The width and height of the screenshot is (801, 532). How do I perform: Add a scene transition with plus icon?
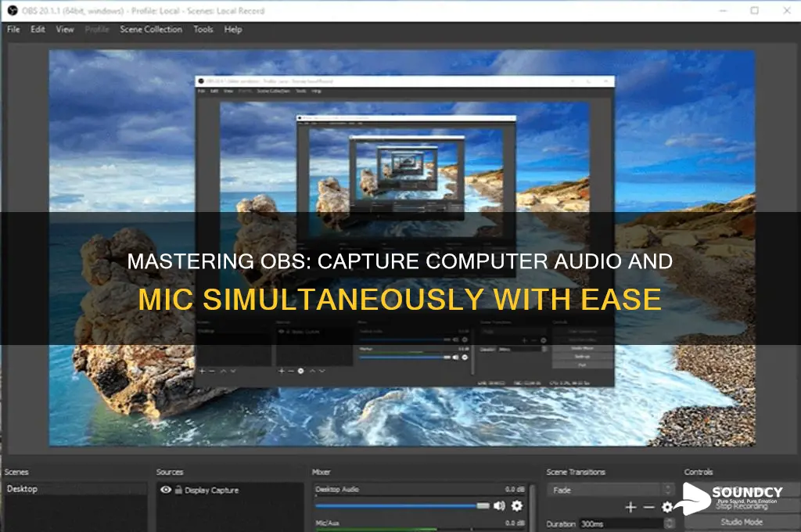pyautogui.click(x=630, y=507)
